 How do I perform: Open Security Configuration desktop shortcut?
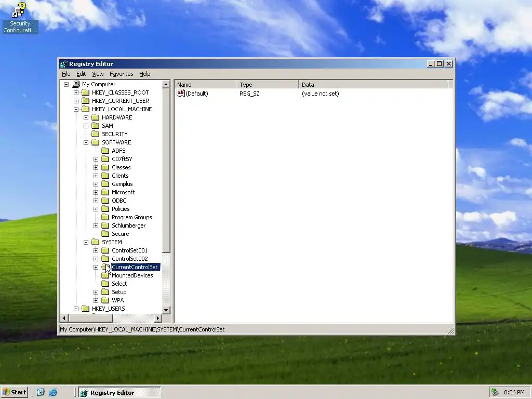click(x=20, y=18)
